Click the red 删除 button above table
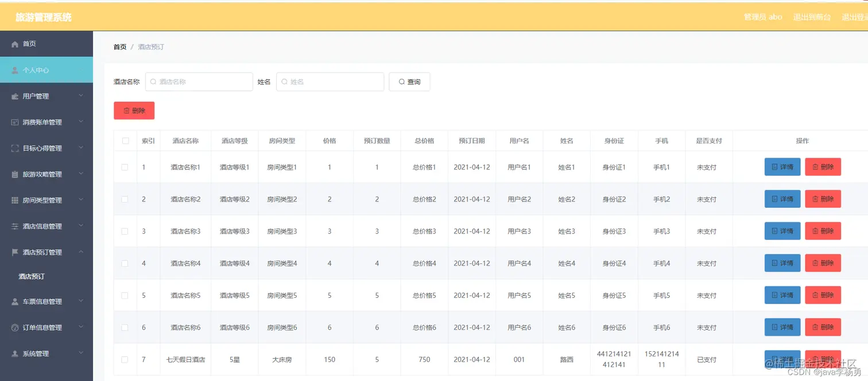Viewport: 868px width, 381px height. pos(134,111)
